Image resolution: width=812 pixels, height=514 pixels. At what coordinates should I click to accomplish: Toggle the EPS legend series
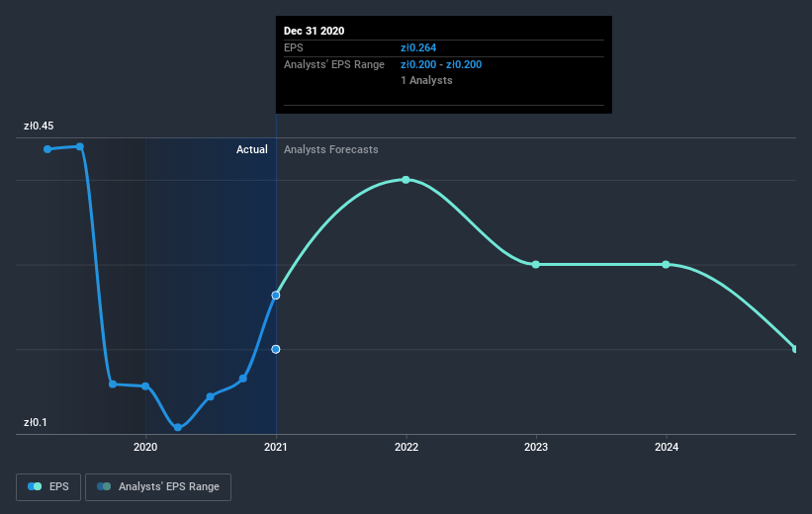click(x=48, y=486)
